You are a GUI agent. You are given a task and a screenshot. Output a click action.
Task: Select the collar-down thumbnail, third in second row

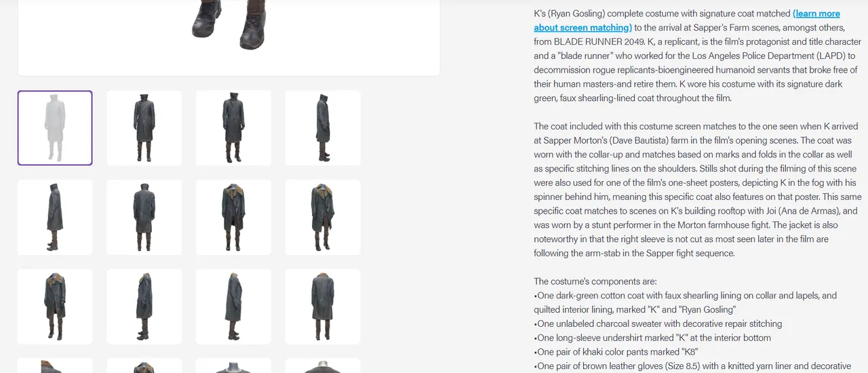point(233,218)
